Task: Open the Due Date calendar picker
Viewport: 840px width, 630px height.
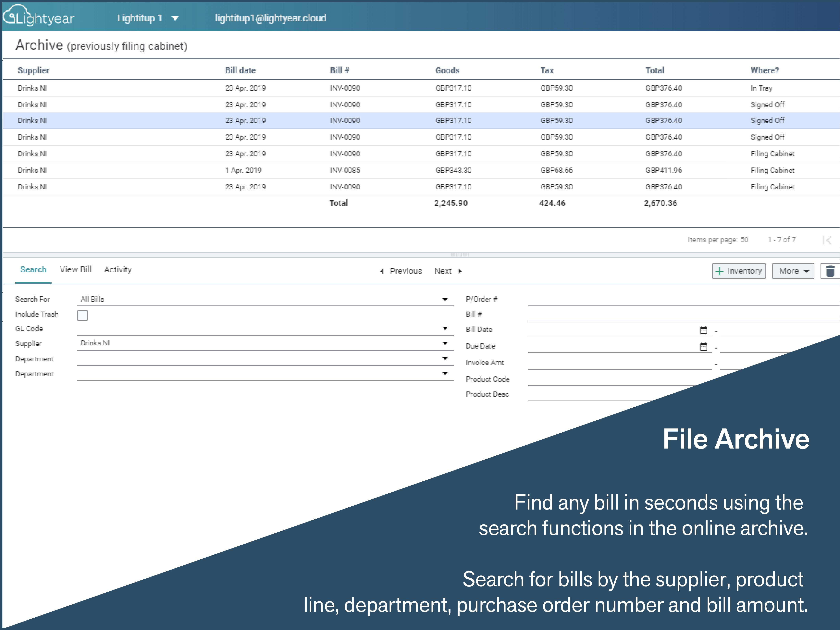Action: point(703,346)
